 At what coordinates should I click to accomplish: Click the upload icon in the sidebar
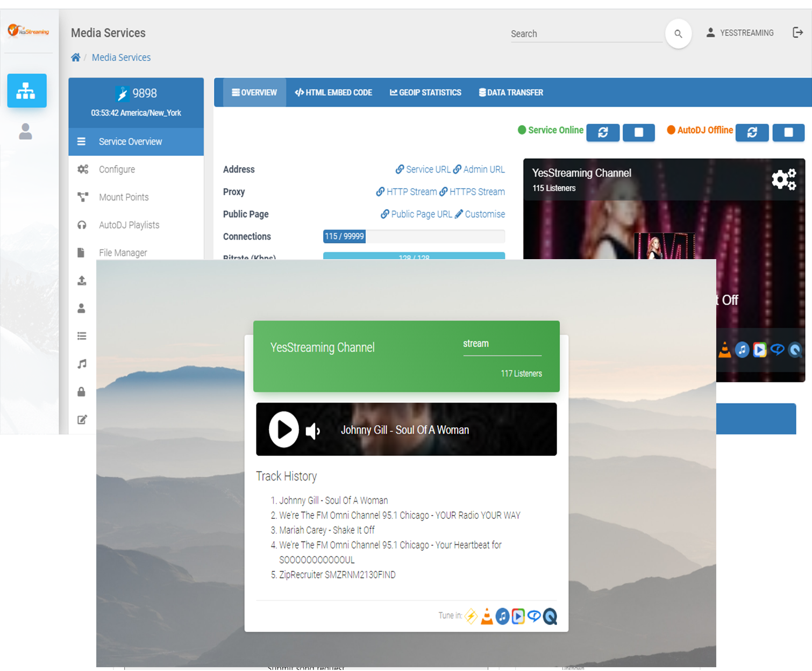click(82, 281)
